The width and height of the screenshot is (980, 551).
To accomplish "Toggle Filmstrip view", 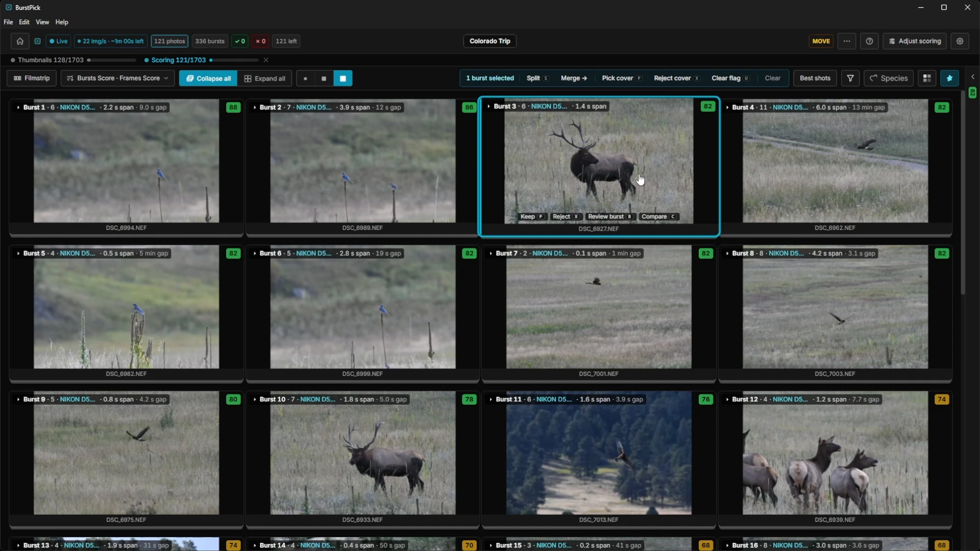I will pyautogui.click(x=32, y=78).
